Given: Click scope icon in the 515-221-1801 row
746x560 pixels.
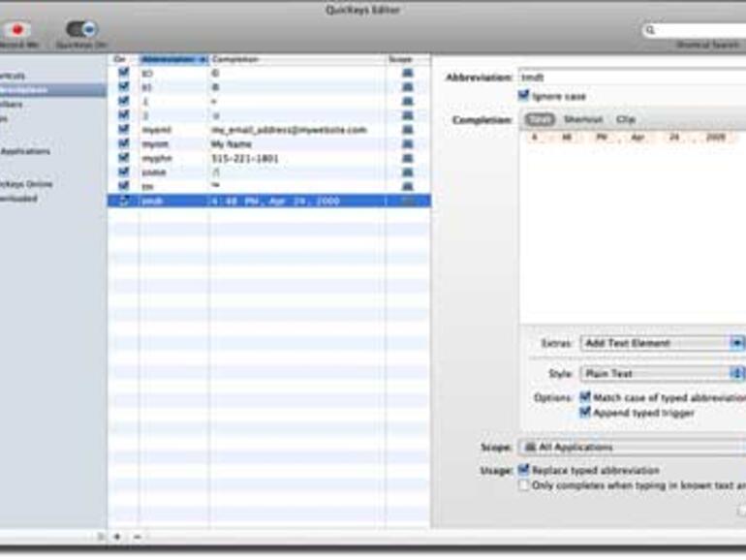Looking at the screenshot, I should [x=407, y=158].
